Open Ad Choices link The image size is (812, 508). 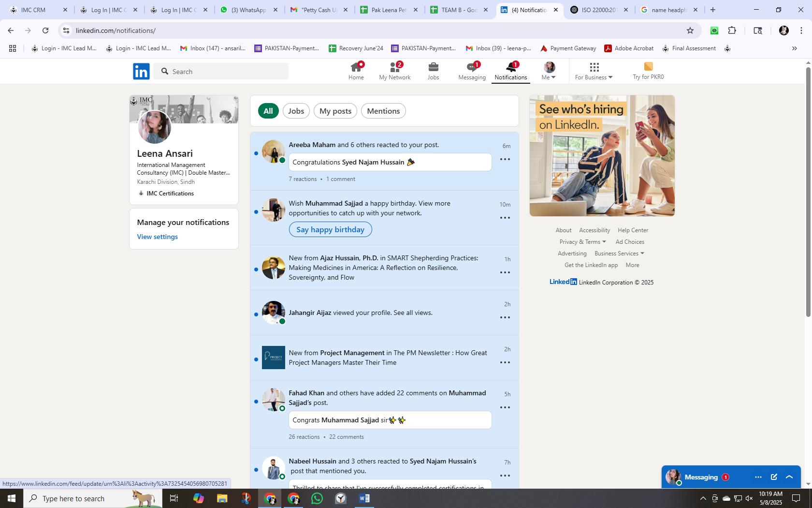(630, 242)
